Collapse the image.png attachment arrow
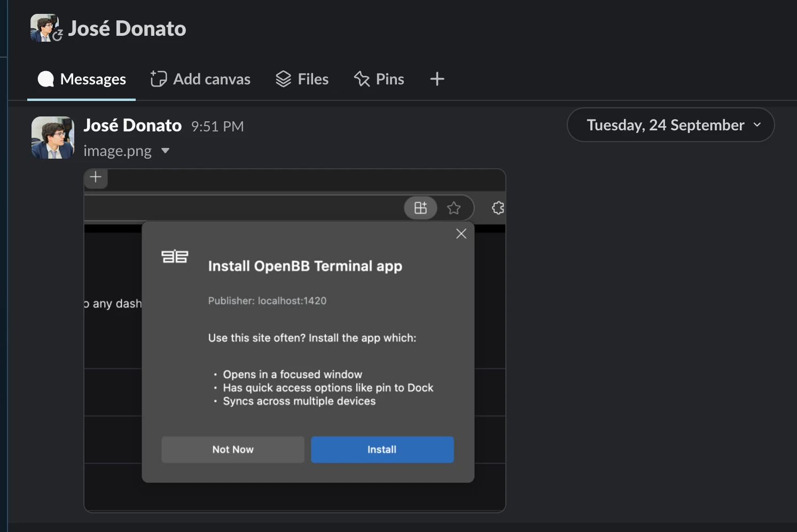The image size is (797, 532). (x=165, y=151)
